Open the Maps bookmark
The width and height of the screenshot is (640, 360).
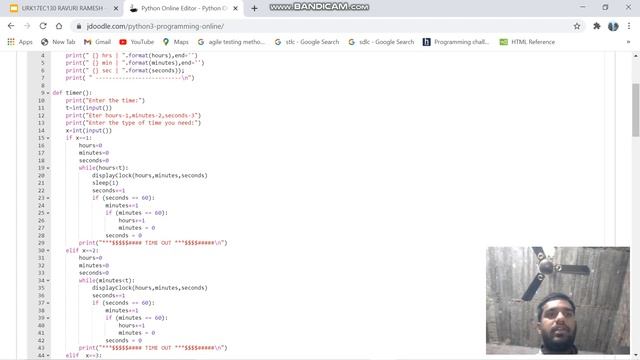point(176,42)
